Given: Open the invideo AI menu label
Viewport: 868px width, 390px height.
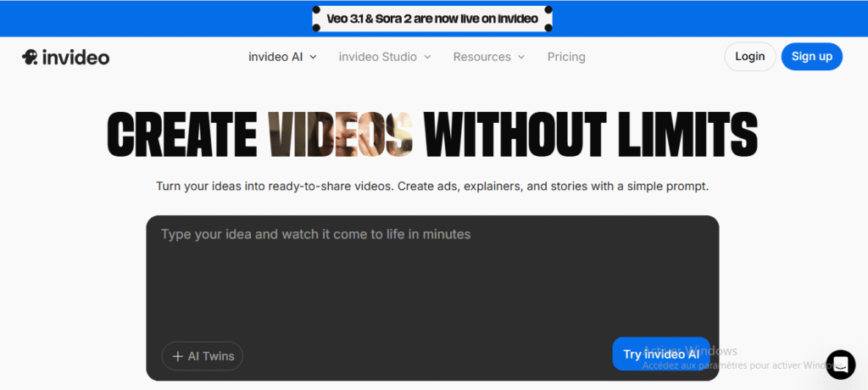Looking at the screenshot, I should [275, 57].
